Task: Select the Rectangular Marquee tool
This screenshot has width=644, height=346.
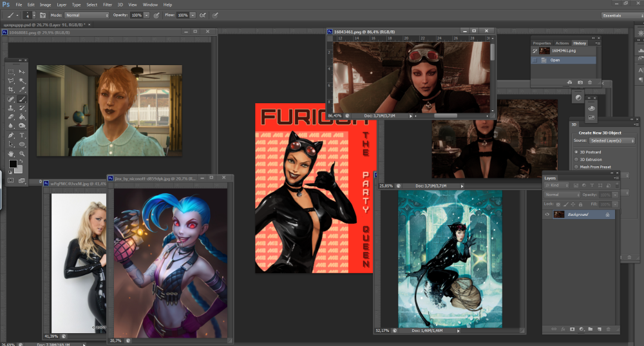Action: point(11,72)
